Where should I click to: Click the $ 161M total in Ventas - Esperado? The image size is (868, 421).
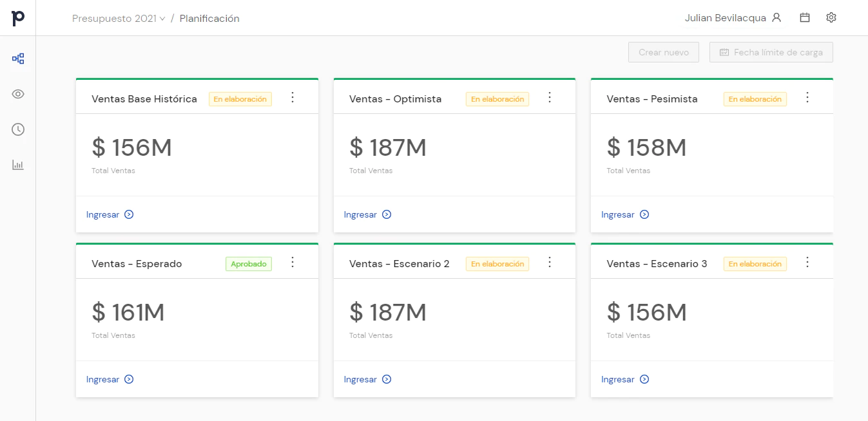(128, 313)
